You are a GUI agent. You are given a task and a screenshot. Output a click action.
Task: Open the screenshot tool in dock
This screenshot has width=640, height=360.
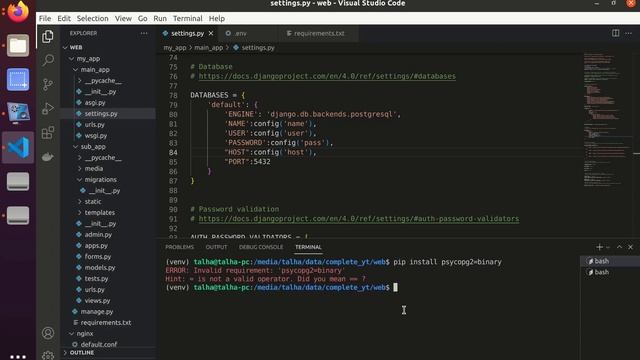click(x=18, y=79)
